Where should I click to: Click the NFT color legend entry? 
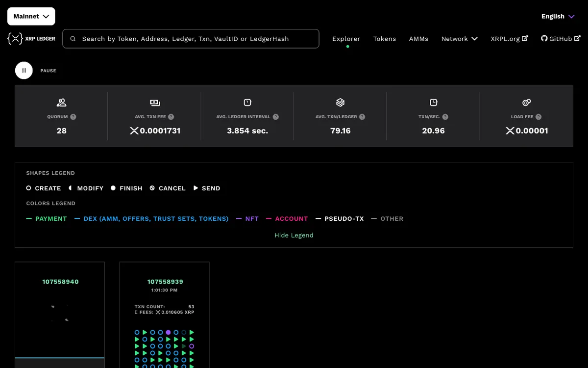click(247, 219)
